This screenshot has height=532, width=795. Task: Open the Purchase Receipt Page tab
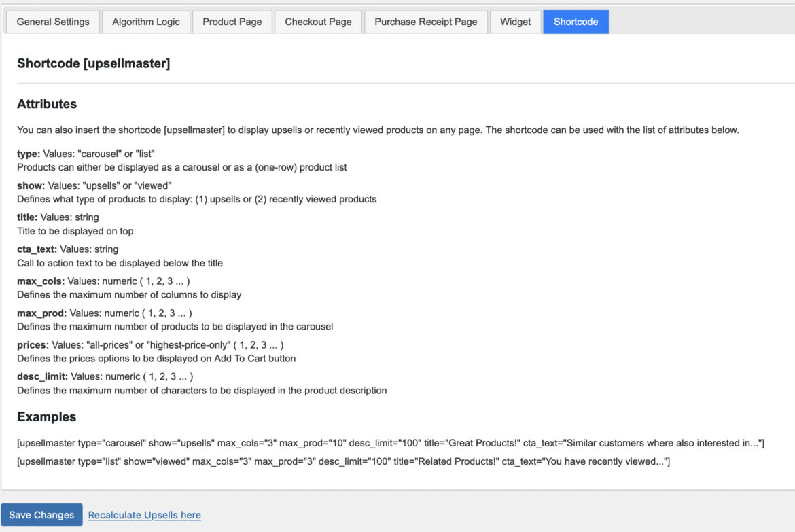[x=425, y=21]
